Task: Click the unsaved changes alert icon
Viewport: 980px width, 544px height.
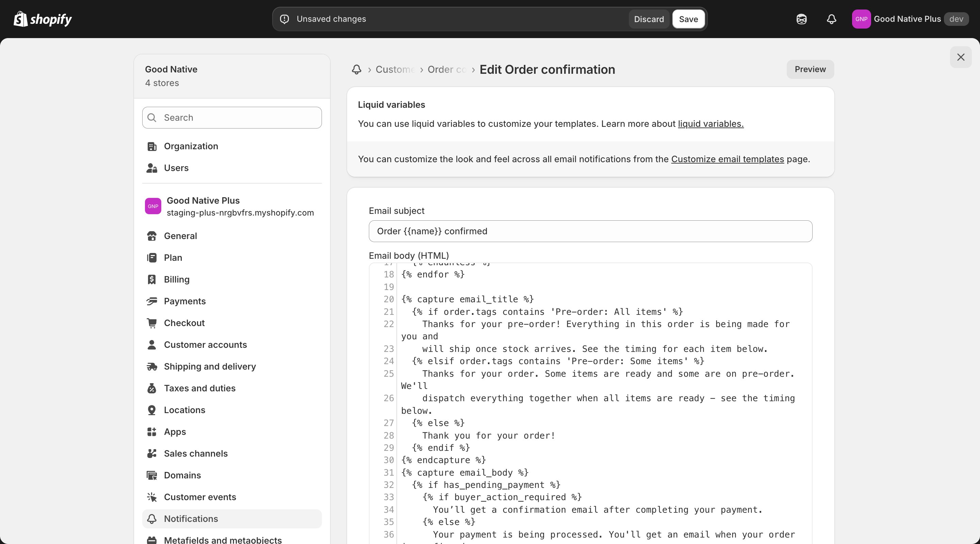Action: 284,19
